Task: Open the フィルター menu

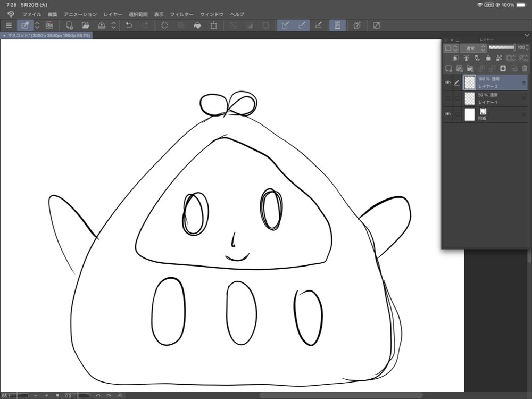Action: (182, 14)
